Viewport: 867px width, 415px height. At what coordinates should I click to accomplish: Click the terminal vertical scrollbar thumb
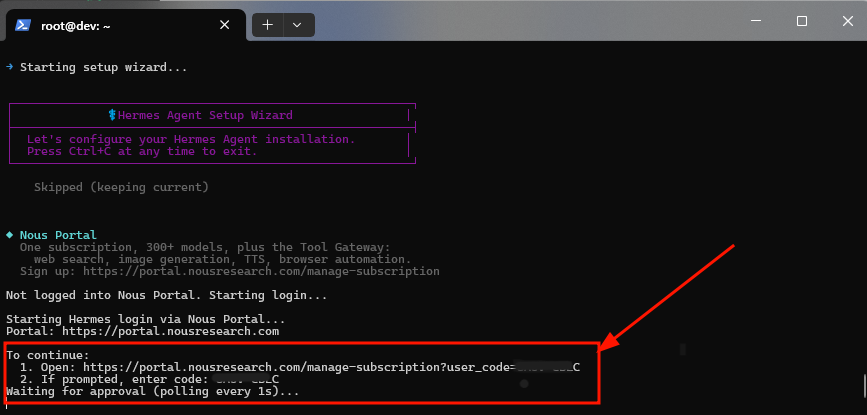(x=864, y=384)
